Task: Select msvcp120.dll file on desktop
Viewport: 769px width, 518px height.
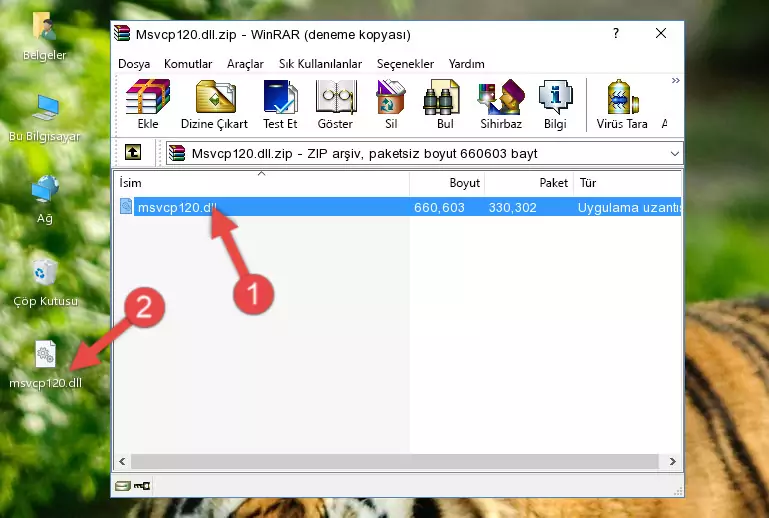Action: (x=46, y=365)
